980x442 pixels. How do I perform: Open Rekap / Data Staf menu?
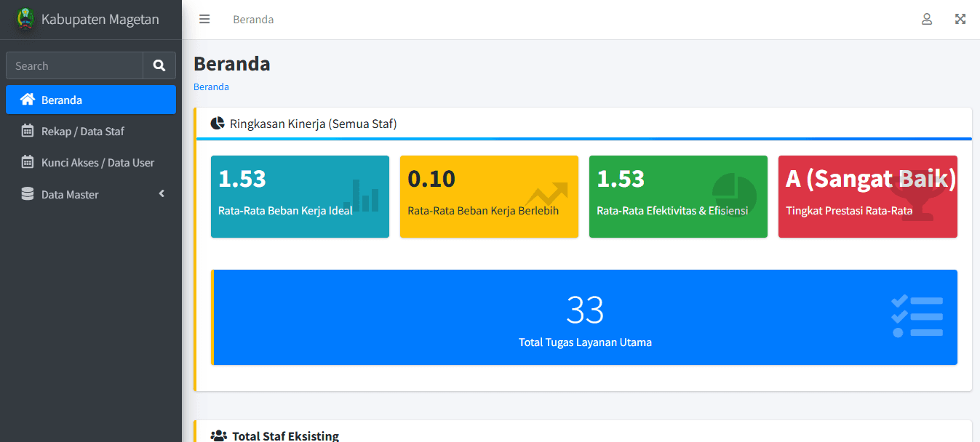tap(82, 132)
